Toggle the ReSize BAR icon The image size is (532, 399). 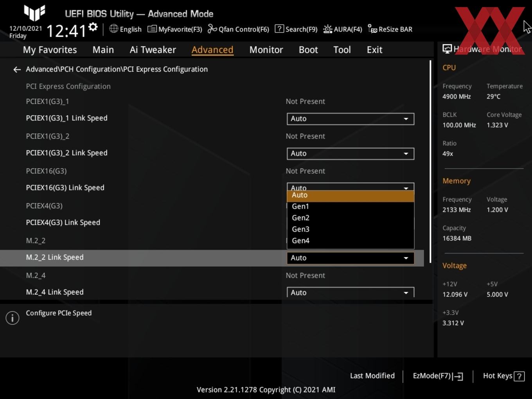click(x=372, y=29)
